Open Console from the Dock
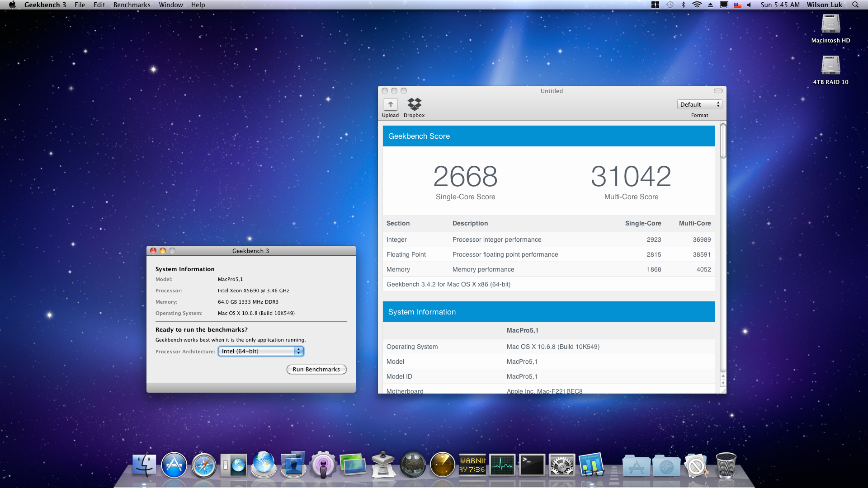 pos(472,465)
